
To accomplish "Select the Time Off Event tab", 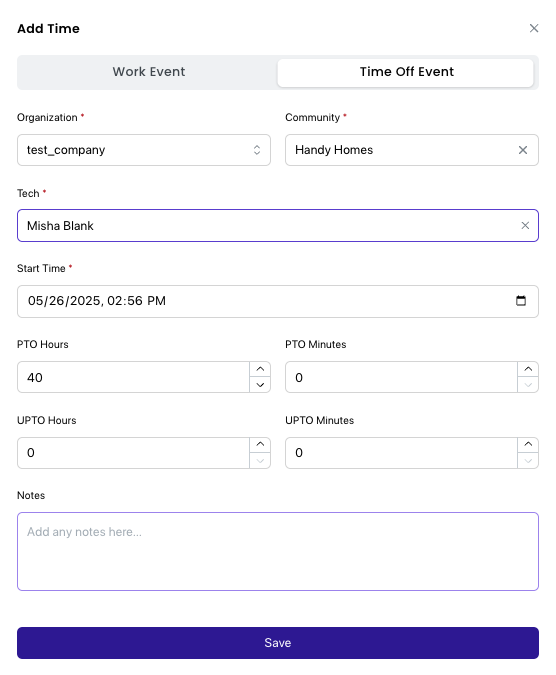I will tap(405, 72).
